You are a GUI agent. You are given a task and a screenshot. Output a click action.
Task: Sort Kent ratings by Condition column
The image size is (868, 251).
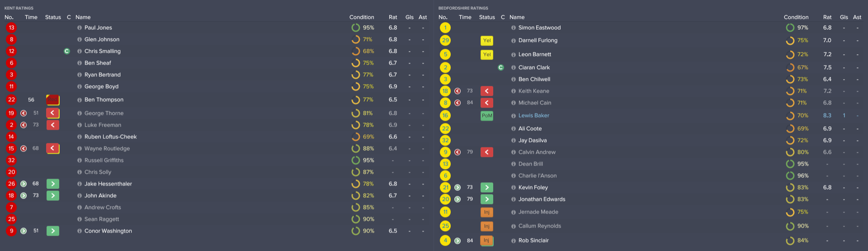point(361,17)
